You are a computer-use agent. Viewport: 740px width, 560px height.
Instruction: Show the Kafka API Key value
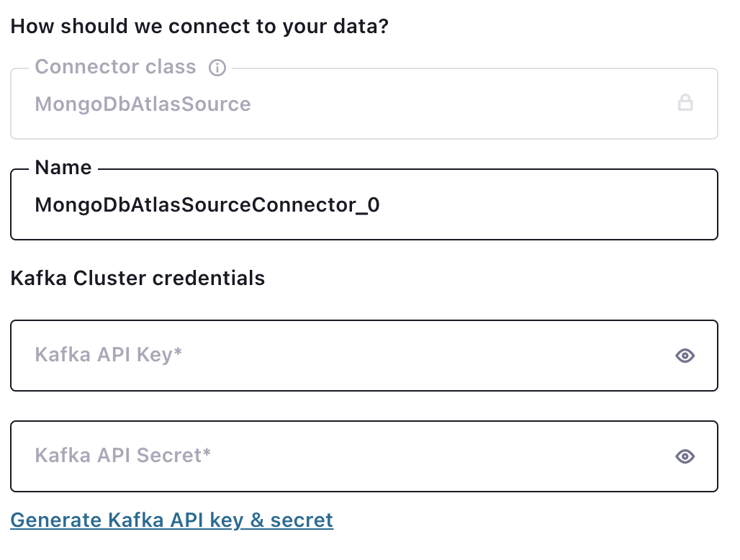685,356
